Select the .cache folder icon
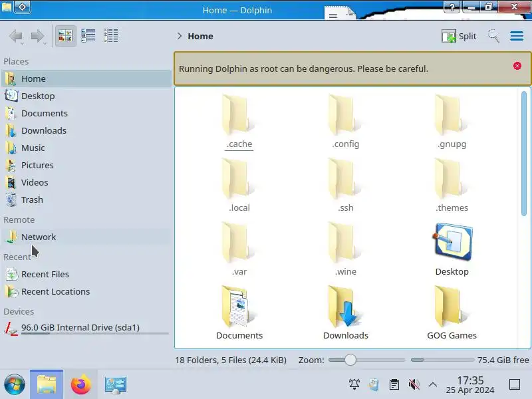 click(239, 116)
